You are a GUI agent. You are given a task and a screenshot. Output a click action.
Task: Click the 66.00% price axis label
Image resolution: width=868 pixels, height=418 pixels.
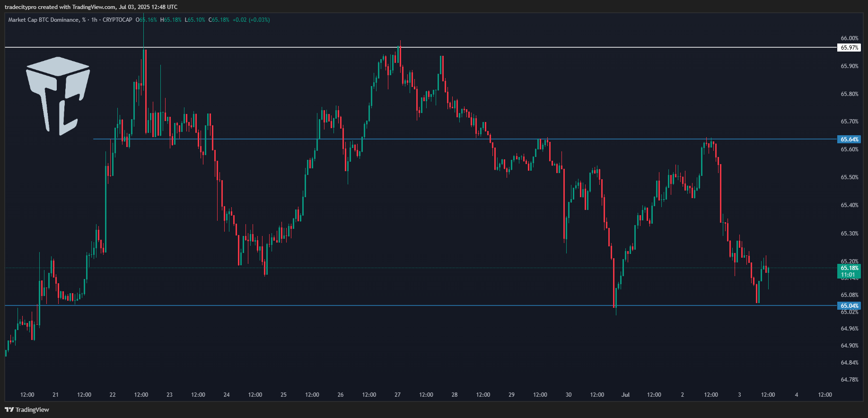[850, 38]
